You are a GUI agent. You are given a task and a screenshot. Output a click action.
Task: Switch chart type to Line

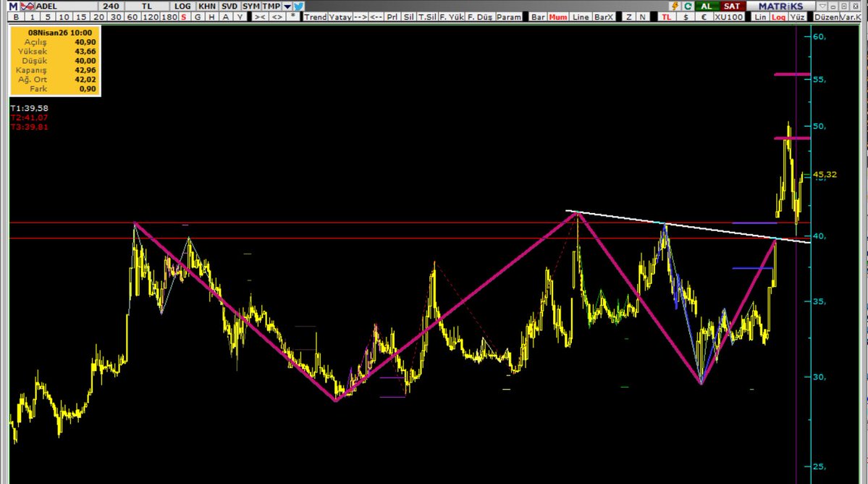coord(581,17)
